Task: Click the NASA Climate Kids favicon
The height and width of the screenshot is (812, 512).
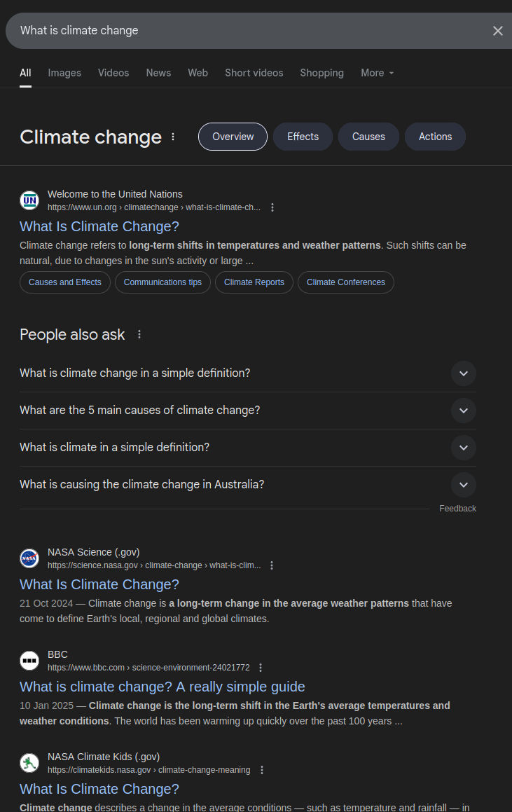Action: pyautogui.click(x=29, y=762)
